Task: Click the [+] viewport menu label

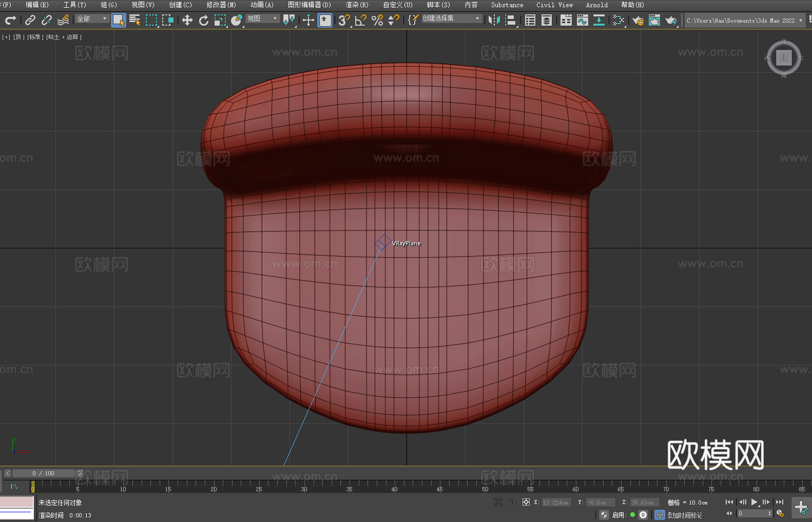Action: click(x=6, y=37)
